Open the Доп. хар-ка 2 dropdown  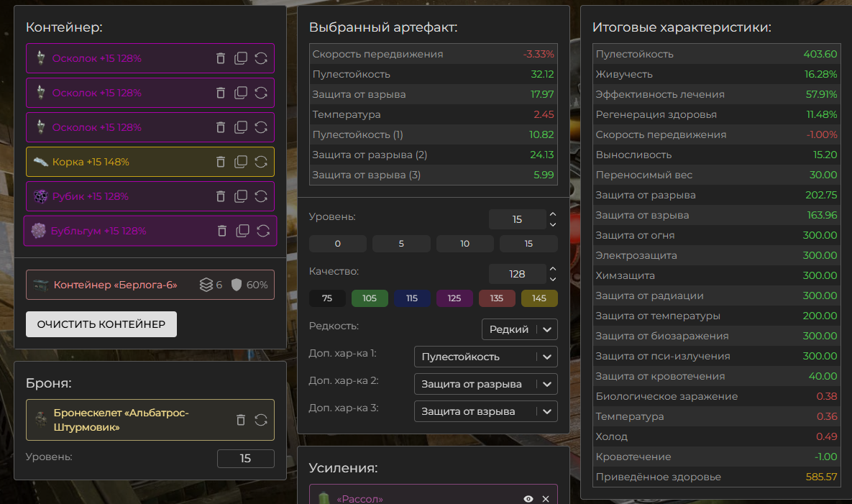[x=485, y=384]
